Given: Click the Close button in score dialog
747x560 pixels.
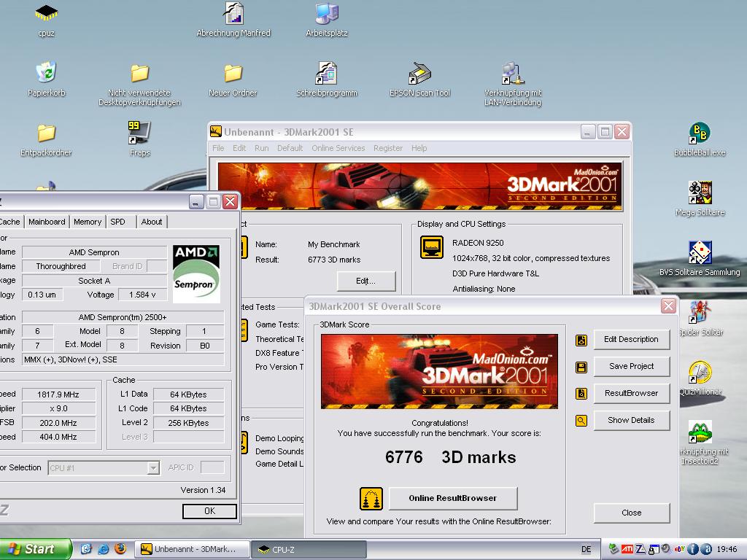Looking at the screenshot, I should tap(631, 513).
